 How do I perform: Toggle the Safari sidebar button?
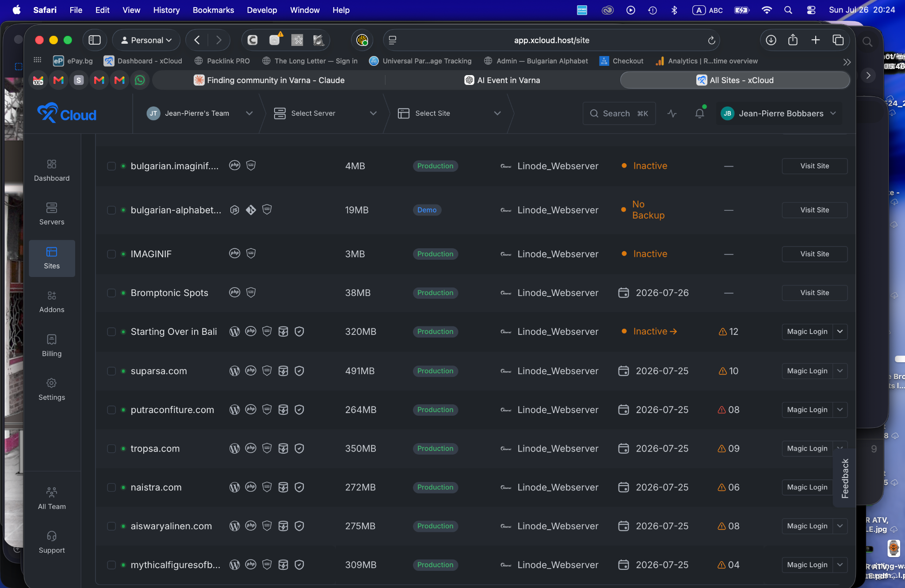point(95,40)
